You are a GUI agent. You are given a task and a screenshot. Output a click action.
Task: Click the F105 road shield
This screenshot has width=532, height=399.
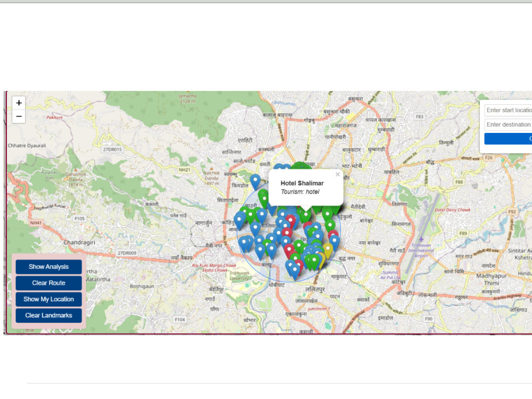pyautogui.click(x=80, y=219)
